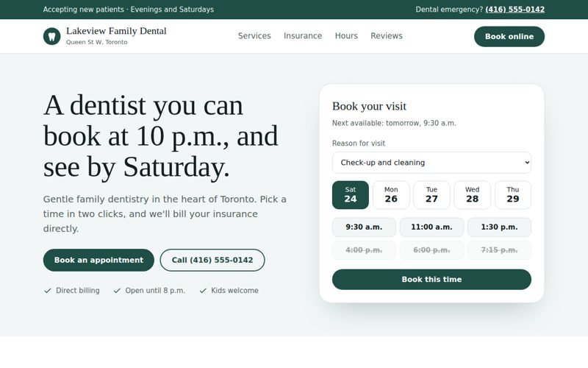Screen dimensions: 588x368
Task: Open the Reviews nav link
Action: point(387,36)
